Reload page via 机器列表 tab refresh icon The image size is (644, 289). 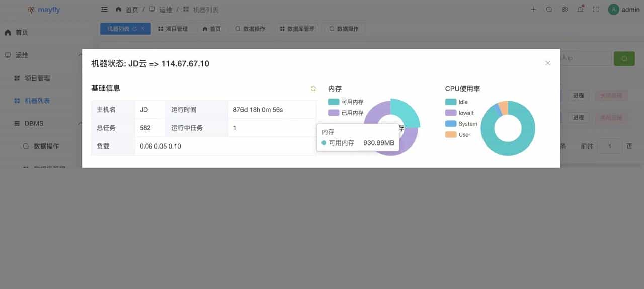(134, 29)
